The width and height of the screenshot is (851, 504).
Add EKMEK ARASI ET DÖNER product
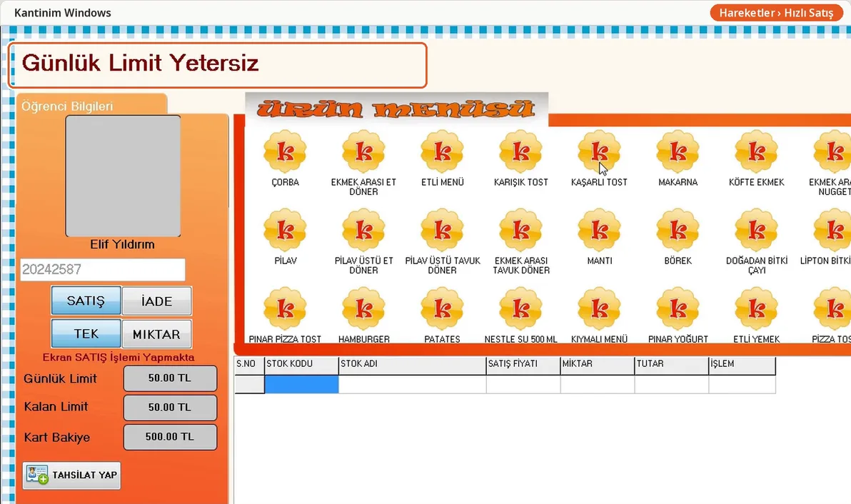pyautogui.click(x=363, y=151)
